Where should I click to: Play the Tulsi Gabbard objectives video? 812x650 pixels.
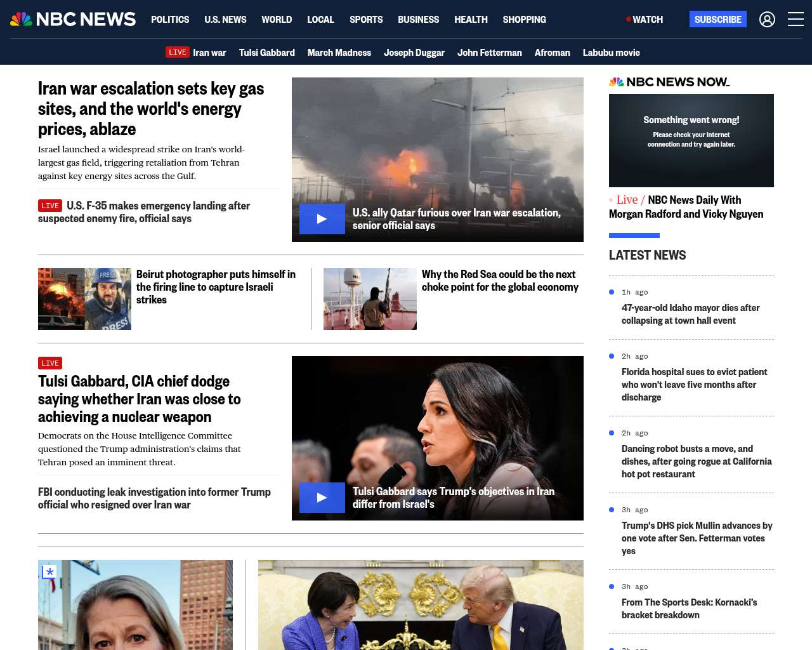[322, 498]
